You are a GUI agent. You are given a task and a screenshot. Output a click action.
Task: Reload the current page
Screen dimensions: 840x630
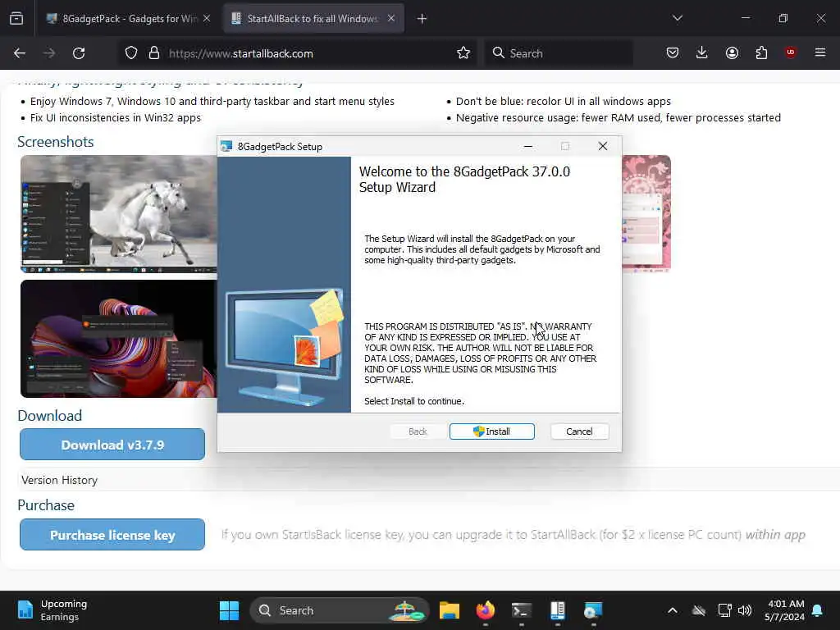79,53
